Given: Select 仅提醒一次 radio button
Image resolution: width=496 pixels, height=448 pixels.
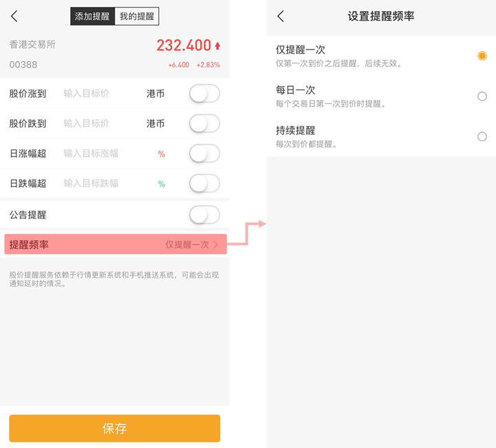Looking at the screenshot, I should [482, 56].
